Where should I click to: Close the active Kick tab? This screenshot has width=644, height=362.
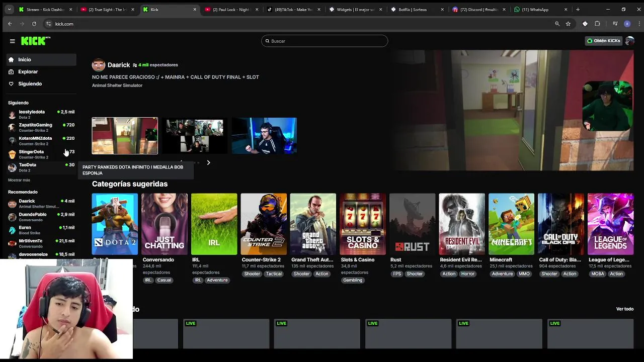(195, 10)
